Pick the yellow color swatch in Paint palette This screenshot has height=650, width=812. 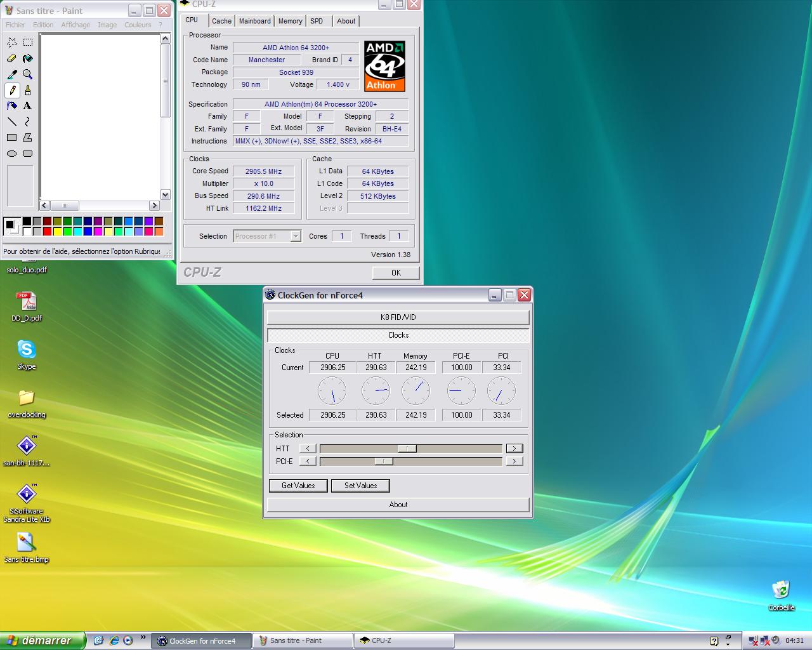[x=57, y=231]
